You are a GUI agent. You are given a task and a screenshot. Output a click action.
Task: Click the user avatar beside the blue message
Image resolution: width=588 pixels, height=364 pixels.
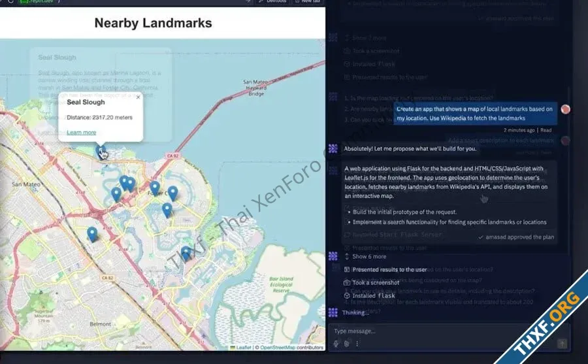tap(565, 109)
